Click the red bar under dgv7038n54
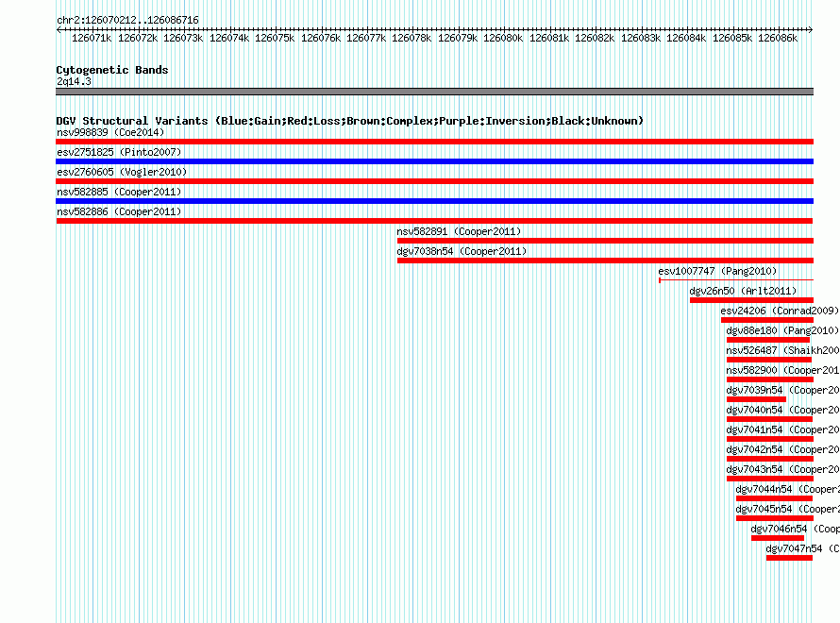The height and width of the screenshot is (623, 840). pos(605,261)
